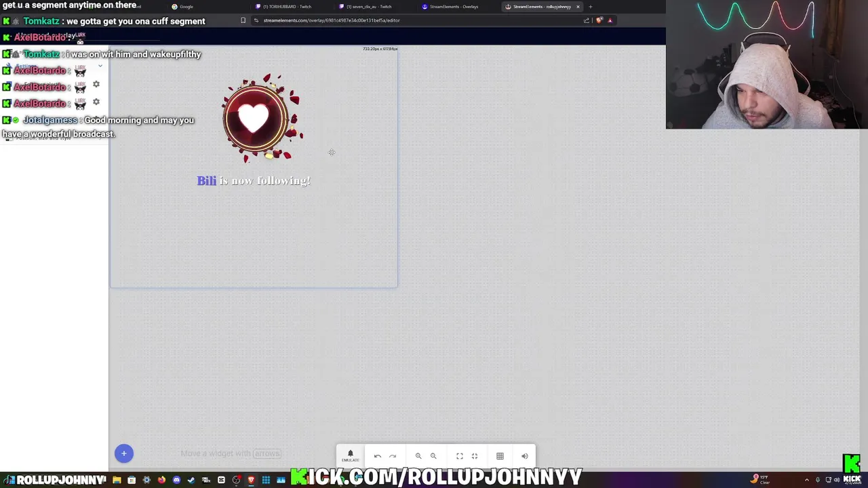Bookmark this page icon
The image size is (868, 488).
click(243, 20)
